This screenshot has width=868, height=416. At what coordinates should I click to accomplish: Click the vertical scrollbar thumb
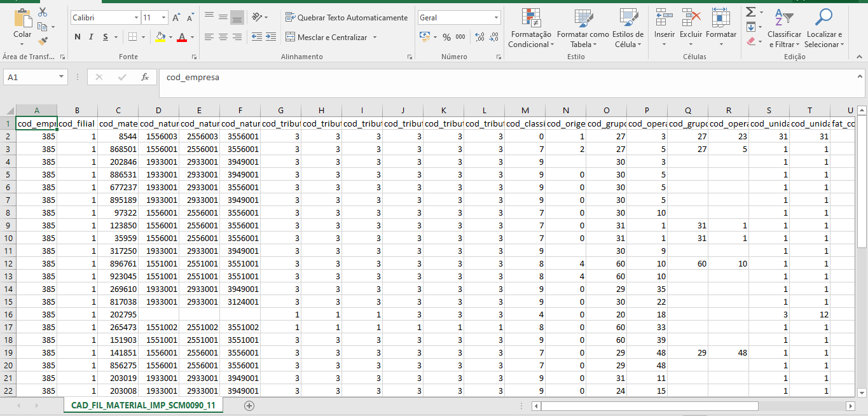(862, 181)
